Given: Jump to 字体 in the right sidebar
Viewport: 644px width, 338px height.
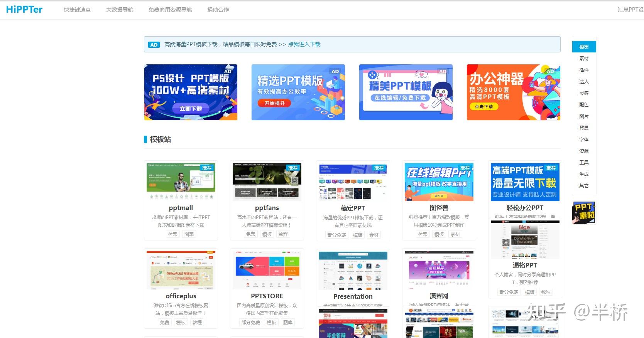Looking at the screenshot, I should click(x=584, y=140).
